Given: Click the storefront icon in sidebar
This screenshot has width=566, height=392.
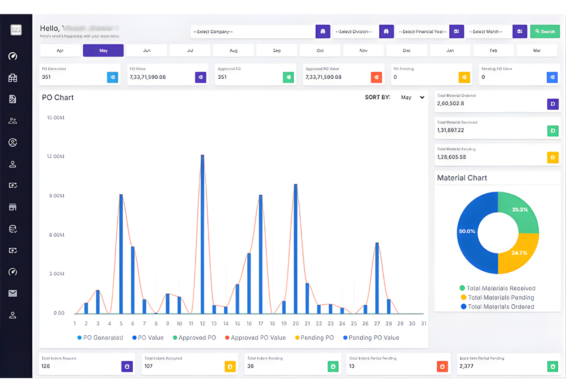Looking at the screenshot, I should (x=13, y=207).
